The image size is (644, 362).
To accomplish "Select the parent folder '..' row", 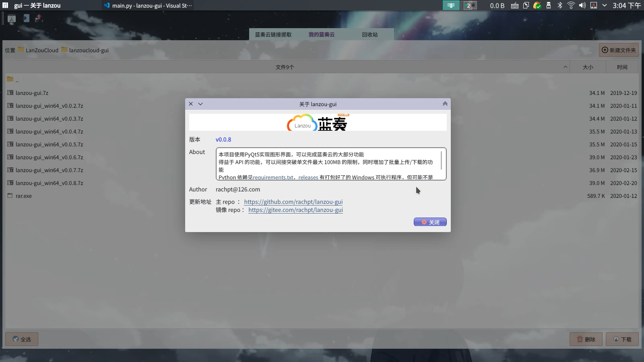I will point(322,80).
